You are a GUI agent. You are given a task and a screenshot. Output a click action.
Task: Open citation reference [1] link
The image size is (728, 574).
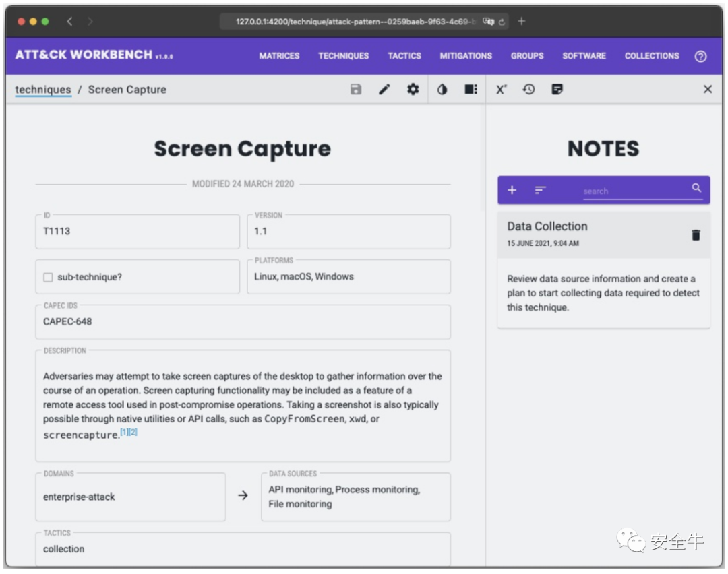[125, 432]
